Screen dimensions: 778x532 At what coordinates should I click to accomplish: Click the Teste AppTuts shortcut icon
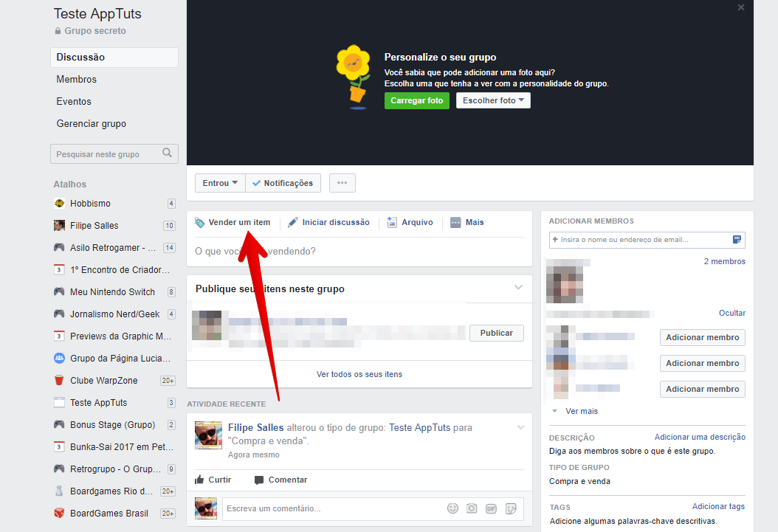pos(59,403)
